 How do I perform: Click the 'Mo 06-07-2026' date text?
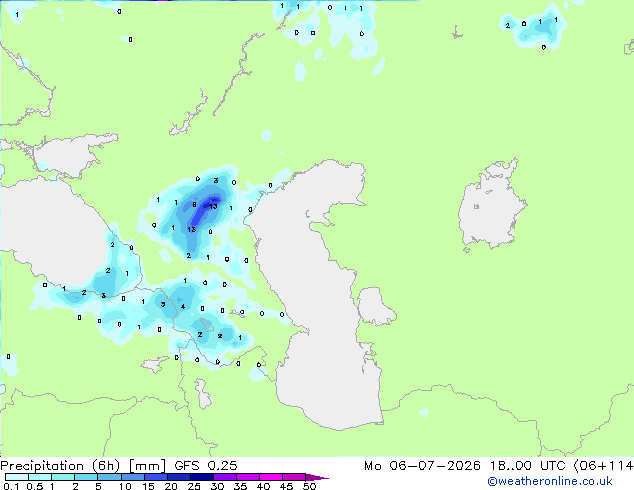click(x=422, y=466)
